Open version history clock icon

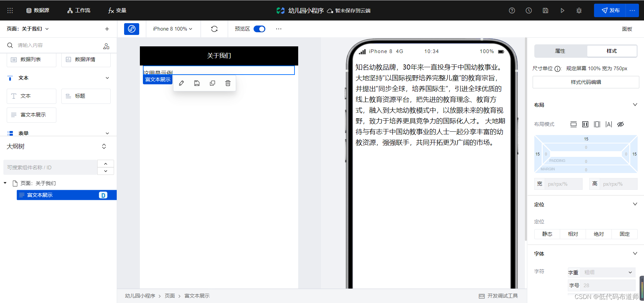point(529,10)
